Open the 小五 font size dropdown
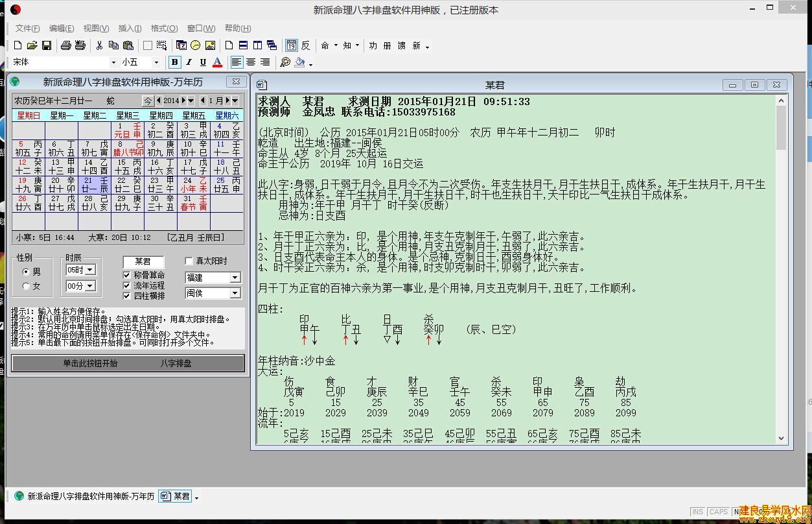Image resolution: width=812 pixels, height=524 pixels. [156, 62]
